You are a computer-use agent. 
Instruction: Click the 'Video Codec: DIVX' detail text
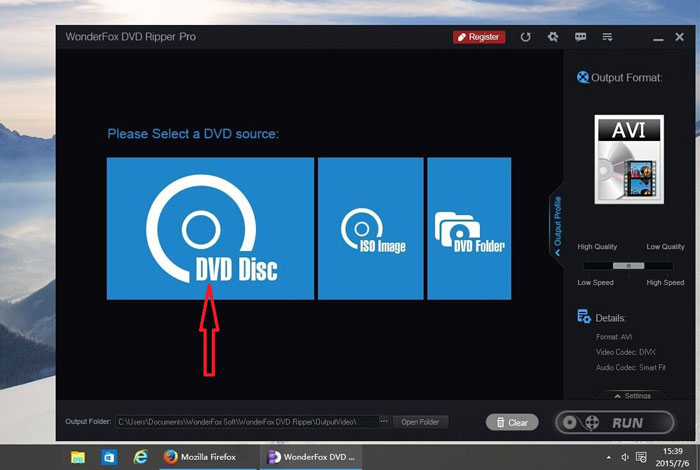[625, 352]
